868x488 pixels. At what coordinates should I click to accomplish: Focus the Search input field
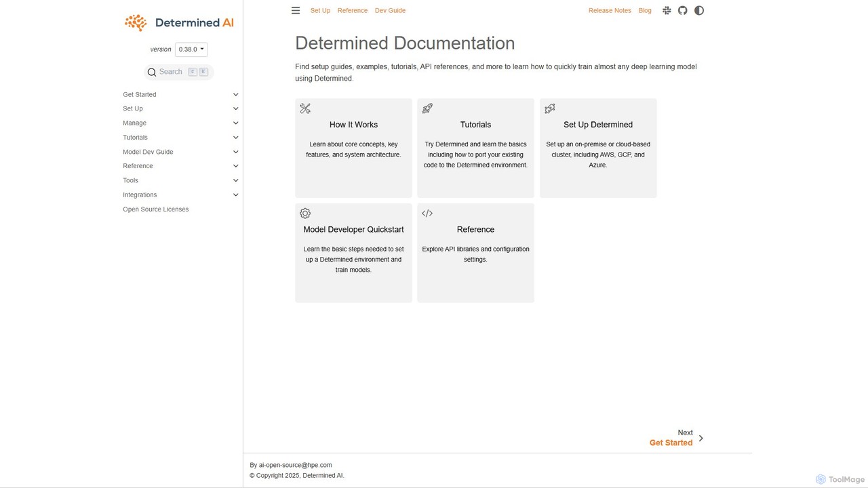pyautogui.click(x=179, y=72)
